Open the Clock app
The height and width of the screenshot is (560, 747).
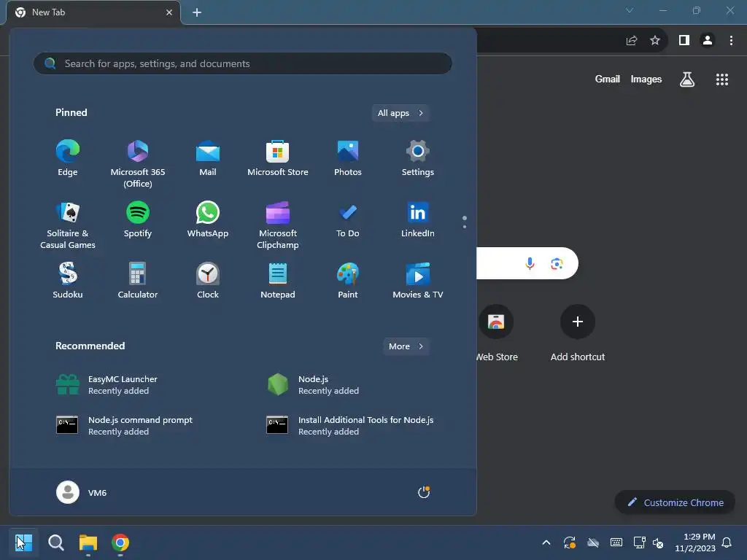point(208,281)
